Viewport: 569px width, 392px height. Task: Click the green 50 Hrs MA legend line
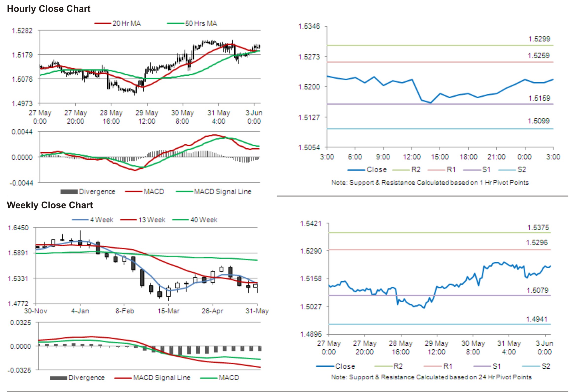175,23
